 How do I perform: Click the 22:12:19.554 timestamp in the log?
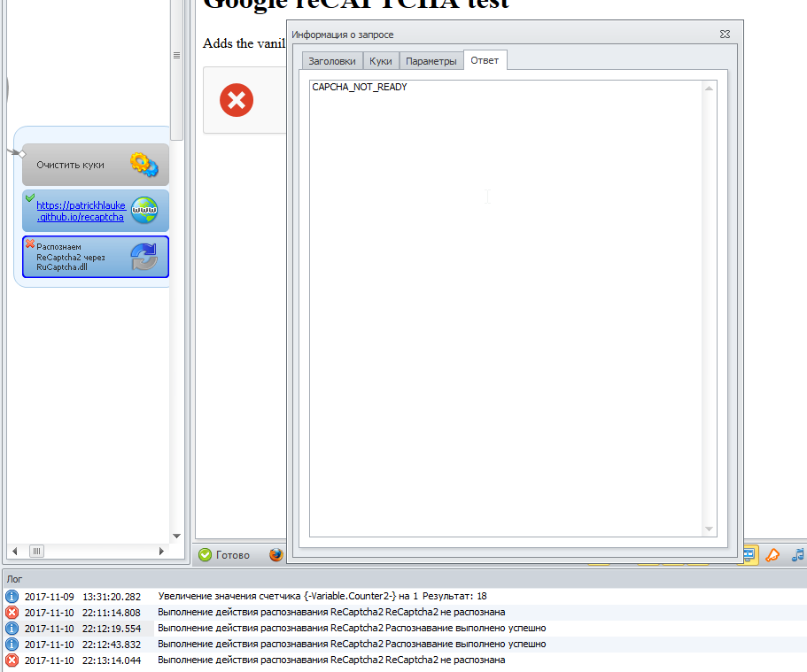pyautogui.click(x=112, y=629)
